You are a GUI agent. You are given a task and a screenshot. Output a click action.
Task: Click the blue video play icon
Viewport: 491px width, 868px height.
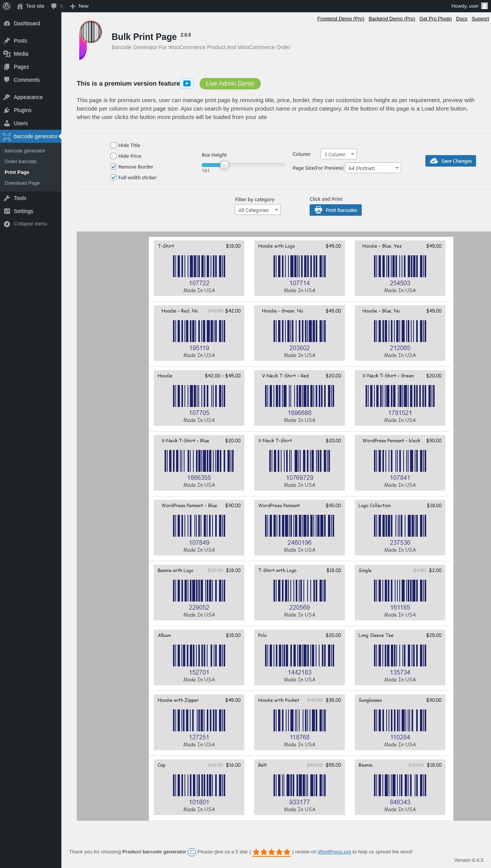(x=187, y=83)
